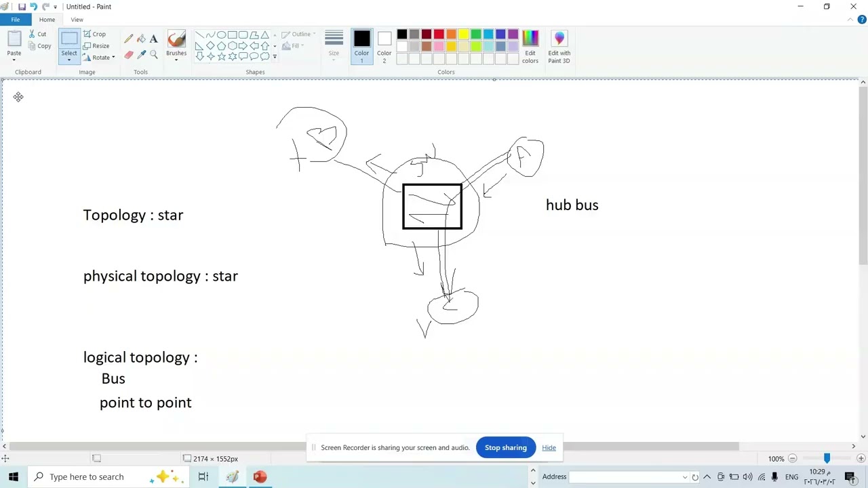The image size is (868, 488).
Task: Click the Crop command
Action: [94, 34]
